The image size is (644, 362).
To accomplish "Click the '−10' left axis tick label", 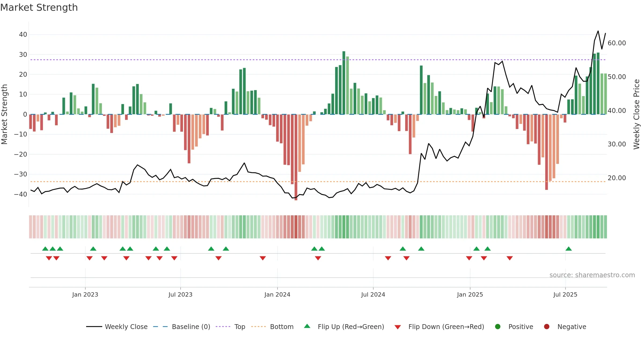I will [21, 134].
